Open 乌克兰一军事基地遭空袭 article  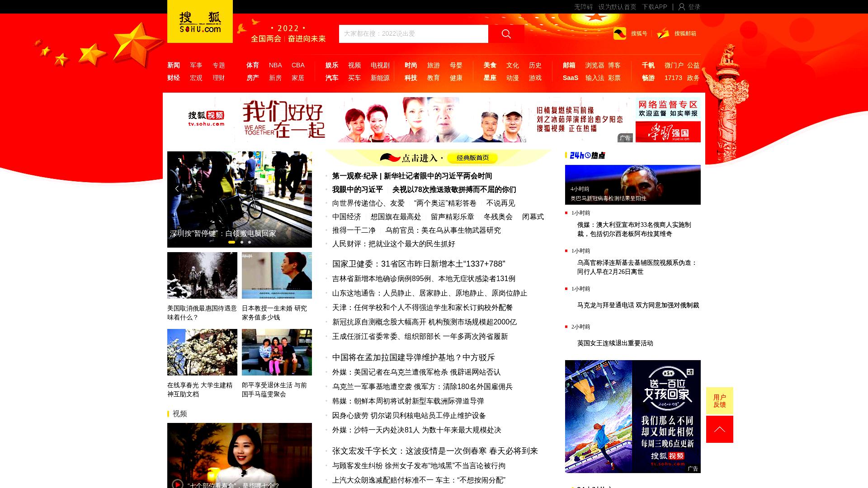[x=422, y=387]
